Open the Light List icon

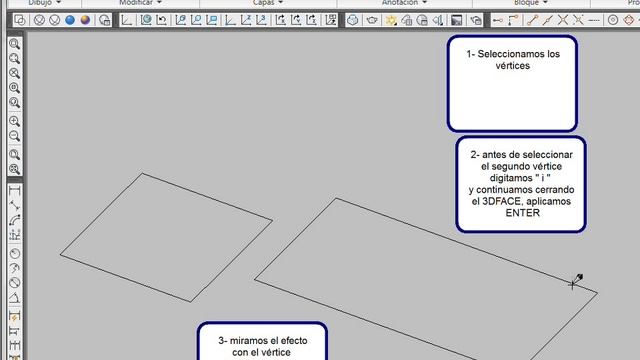pyautogui.click(x=407, y=20)
